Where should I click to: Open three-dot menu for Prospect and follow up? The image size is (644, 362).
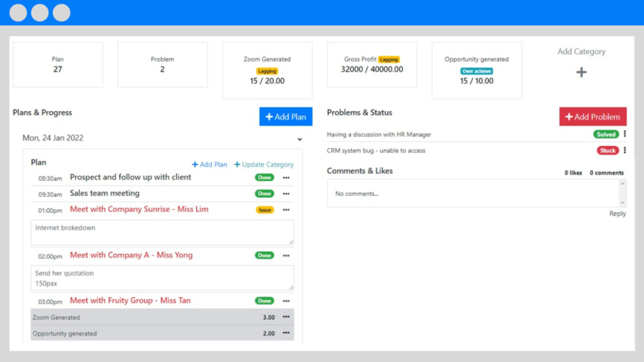tap(286, 177)
